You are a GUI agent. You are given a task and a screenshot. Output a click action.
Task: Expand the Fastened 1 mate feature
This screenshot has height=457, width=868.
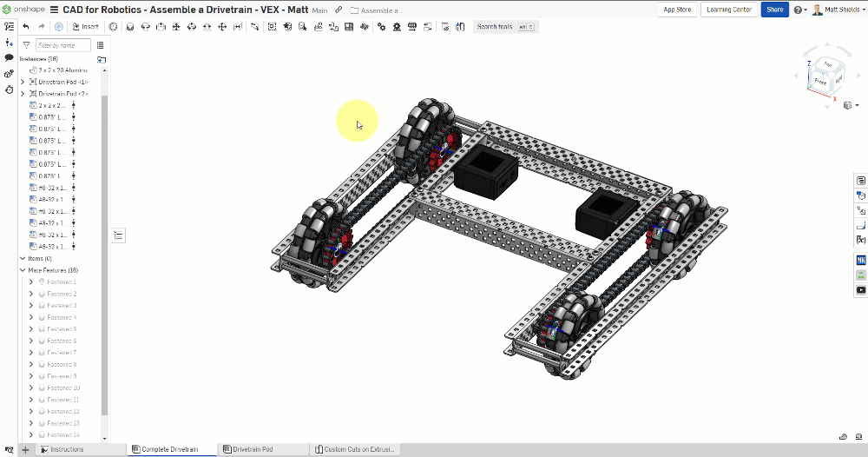[x=31, y=282]
